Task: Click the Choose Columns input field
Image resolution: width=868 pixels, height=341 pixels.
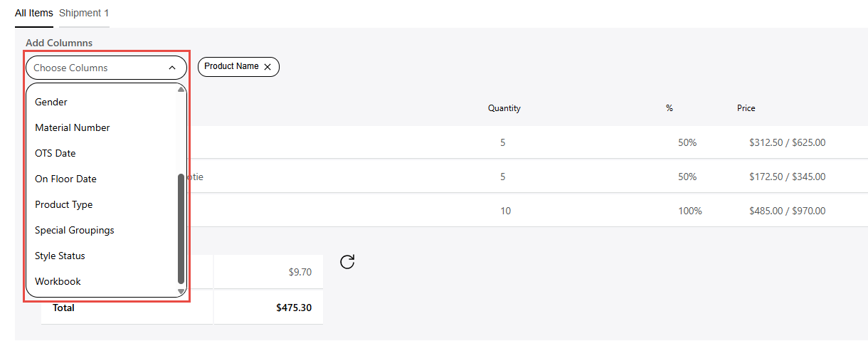Action: (x=92, y=68)
